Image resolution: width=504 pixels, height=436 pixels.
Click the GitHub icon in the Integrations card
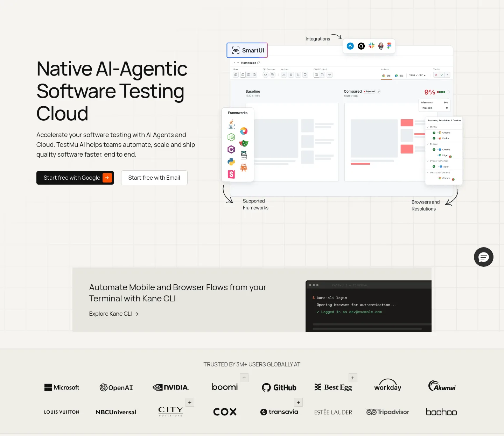[x=361, y=46]
